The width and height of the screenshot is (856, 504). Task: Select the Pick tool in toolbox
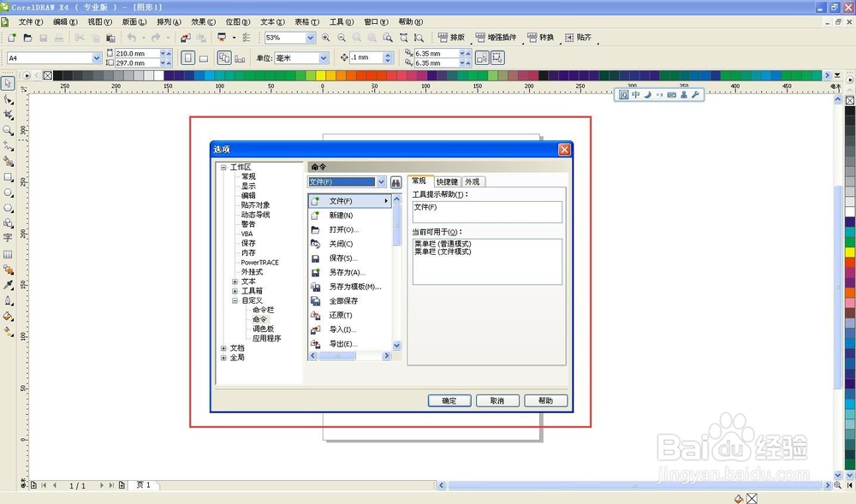coord(8,84)
